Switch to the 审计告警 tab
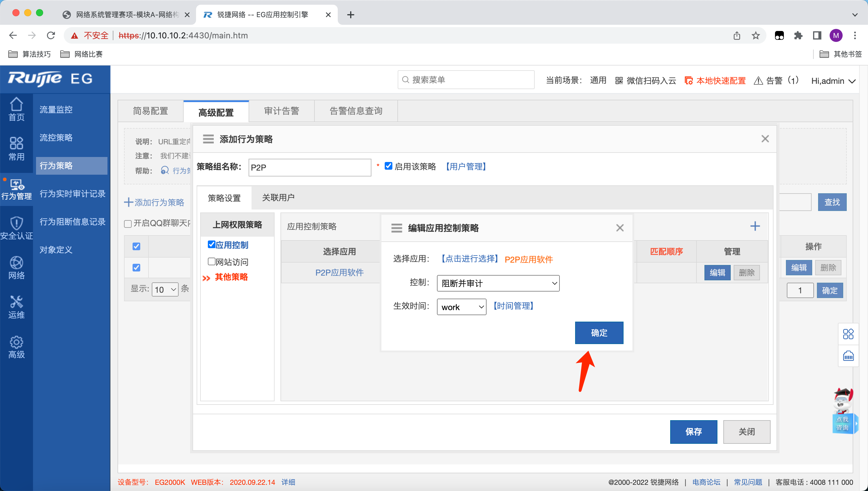This screenshot has height=491, width=868. (281, 111)
